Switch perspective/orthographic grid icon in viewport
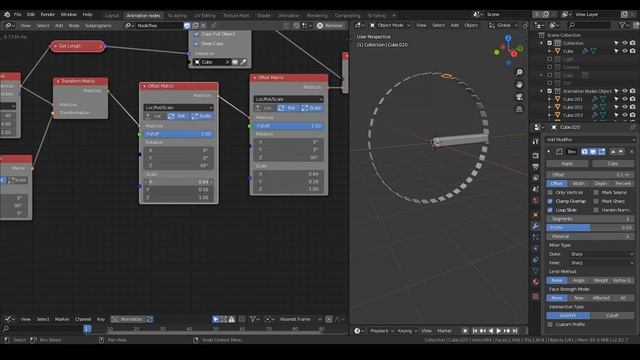640x360 pixels. [x=519, y=109]
